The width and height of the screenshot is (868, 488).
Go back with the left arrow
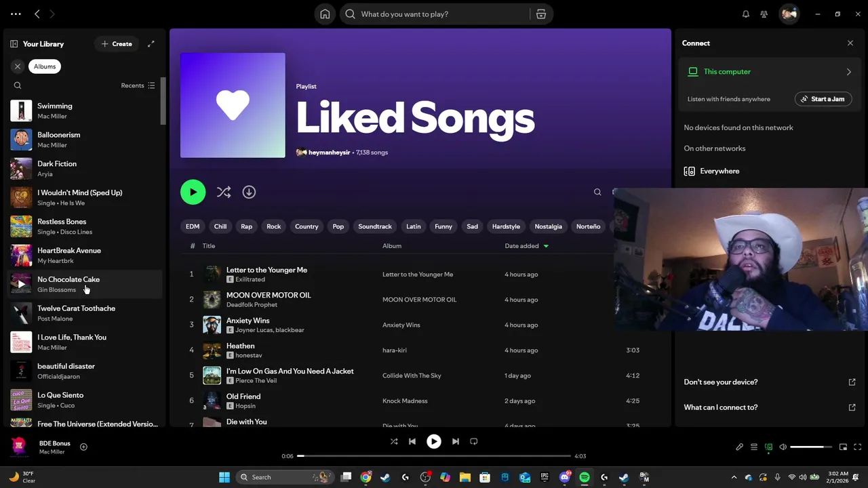(37, 14)
